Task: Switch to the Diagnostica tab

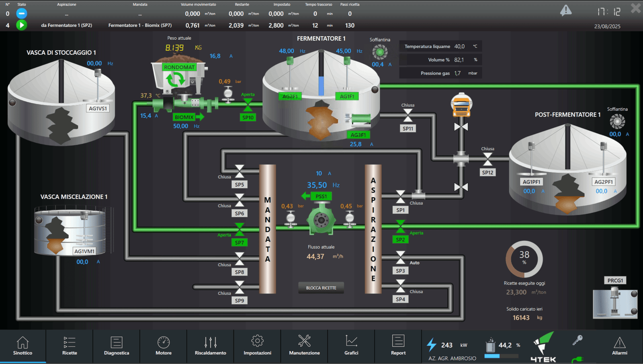Action: [x=117, y=346]
